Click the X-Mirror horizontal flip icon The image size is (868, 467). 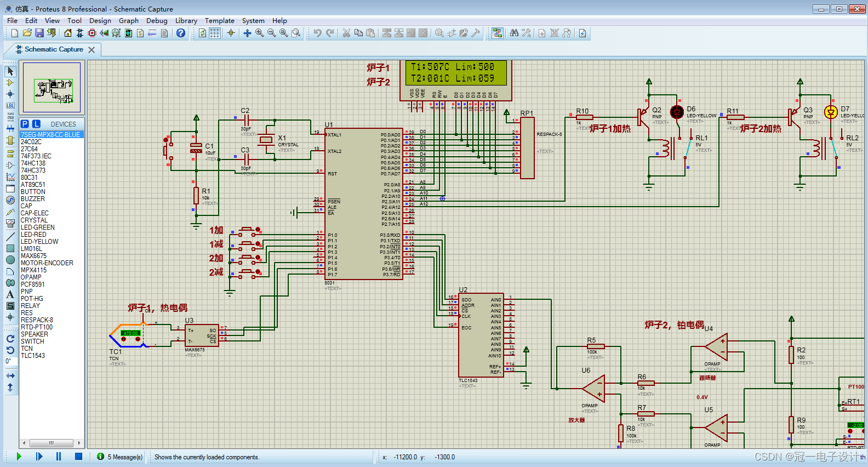tap(10, 376)
